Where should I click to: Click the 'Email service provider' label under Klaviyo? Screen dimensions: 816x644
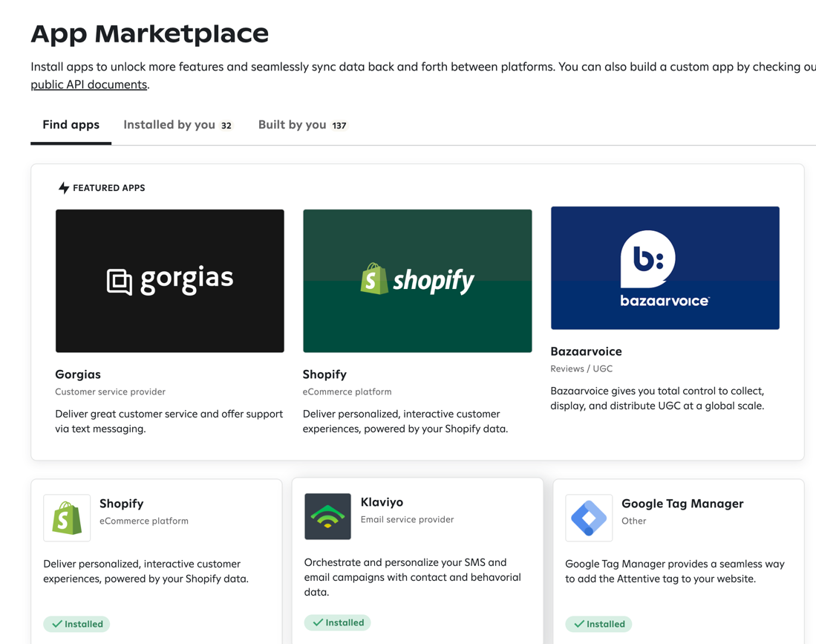point(407,519)
